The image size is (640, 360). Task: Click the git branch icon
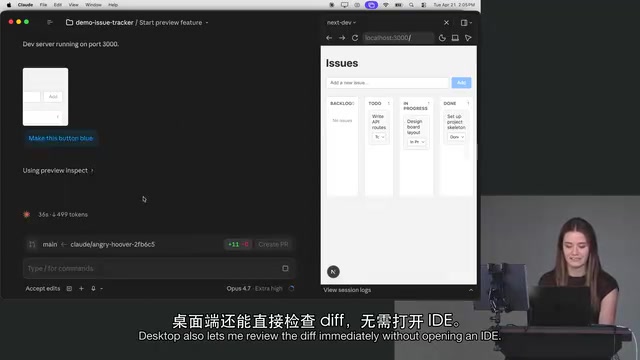pos(32,244)
